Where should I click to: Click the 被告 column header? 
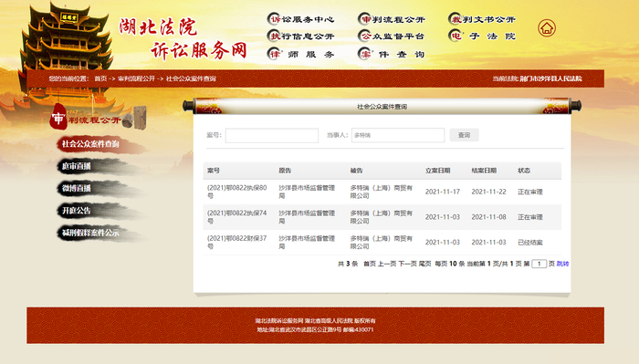click(x=357, y=171)
